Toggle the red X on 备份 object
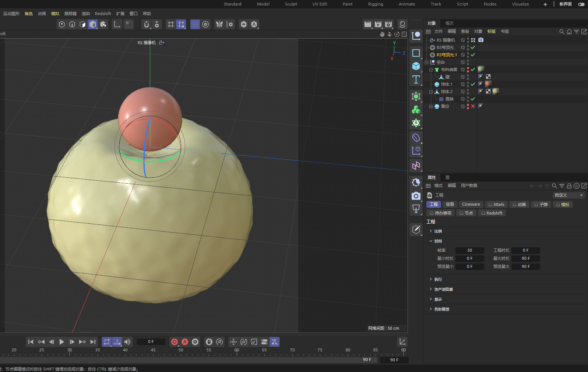Screen dimensions: 588x372 click(473, 106)
